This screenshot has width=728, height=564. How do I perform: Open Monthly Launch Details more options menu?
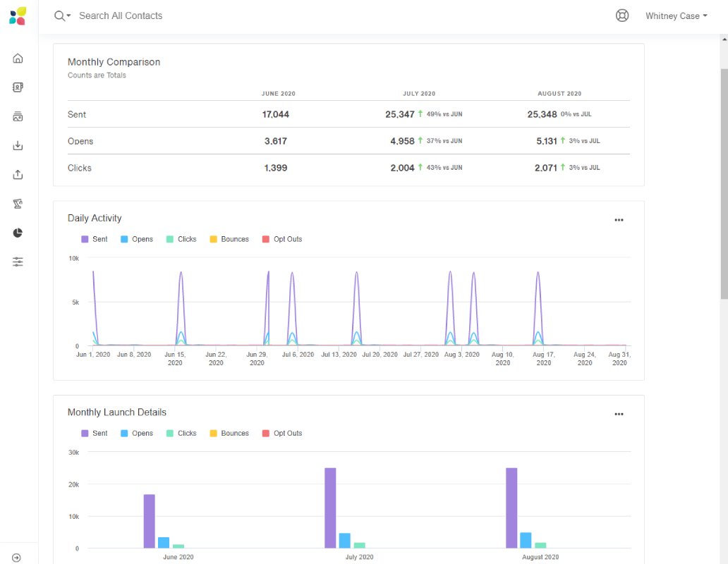tap(619, 414)
